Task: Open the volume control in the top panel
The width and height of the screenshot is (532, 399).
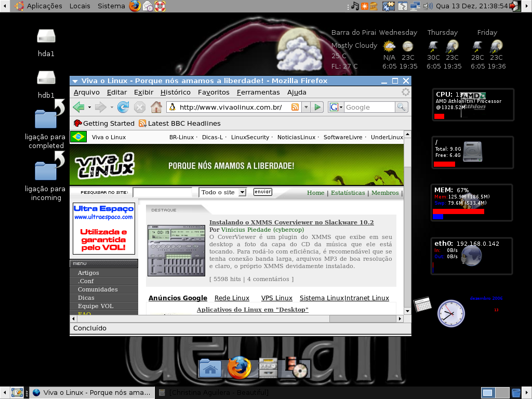Action: point(428,6)
